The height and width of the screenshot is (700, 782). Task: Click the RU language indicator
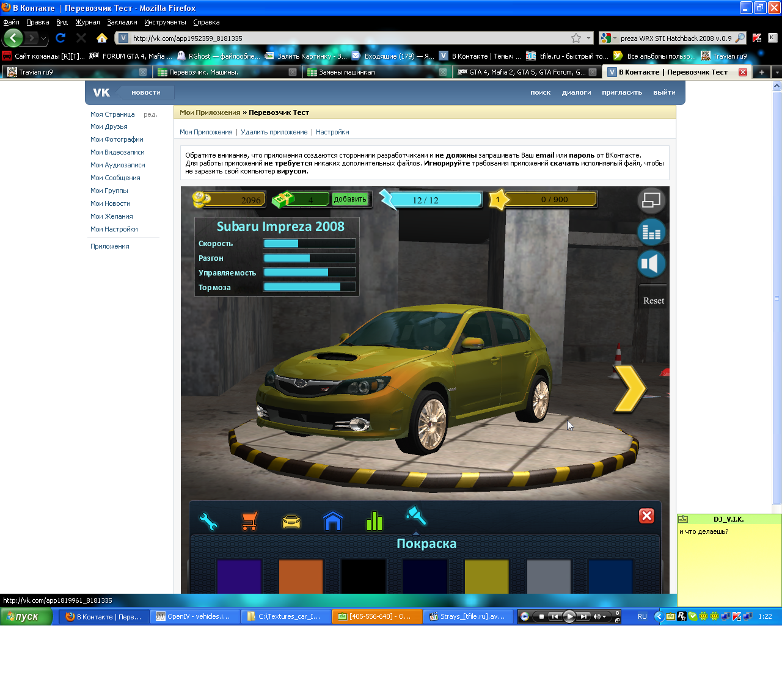coord(642,616)
